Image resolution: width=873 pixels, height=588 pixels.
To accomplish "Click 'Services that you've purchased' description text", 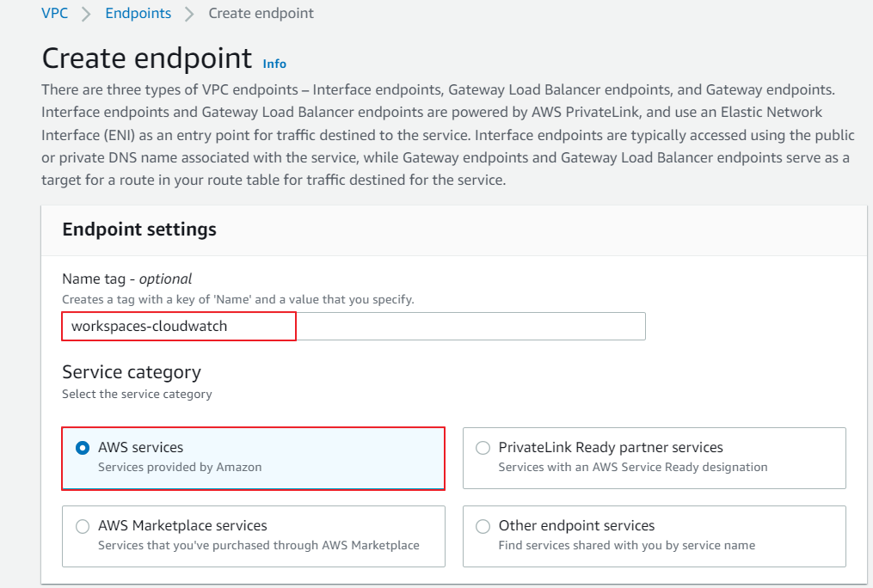I will click(x=258, y=545).
